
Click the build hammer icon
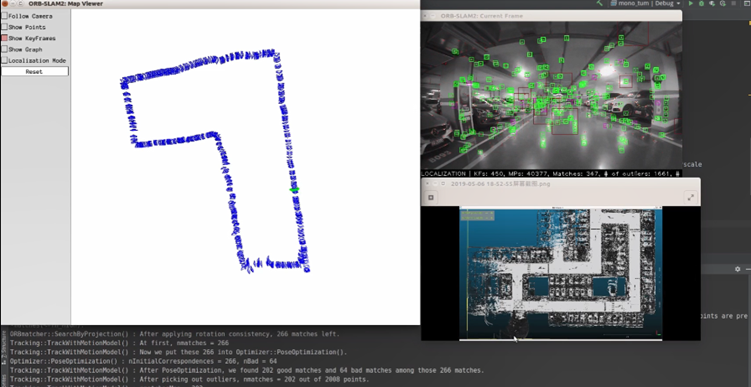(x=600, y=3)
